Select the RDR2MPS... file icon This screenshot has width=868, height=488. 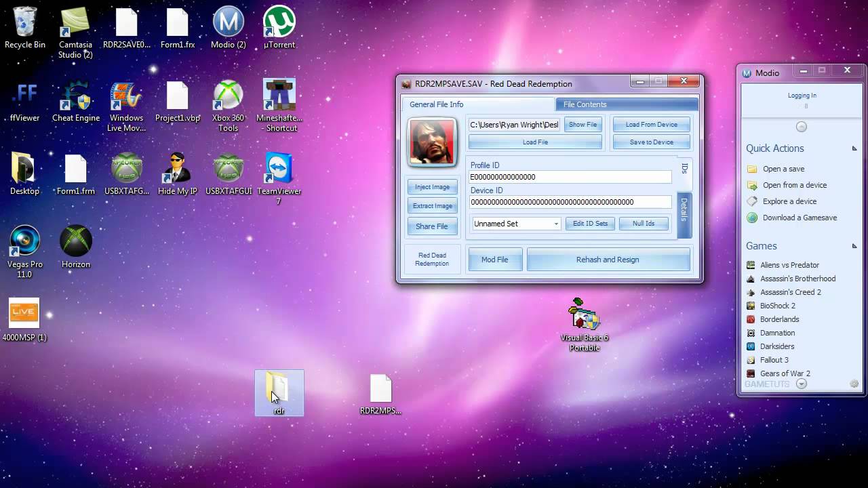tap(381, 394)
